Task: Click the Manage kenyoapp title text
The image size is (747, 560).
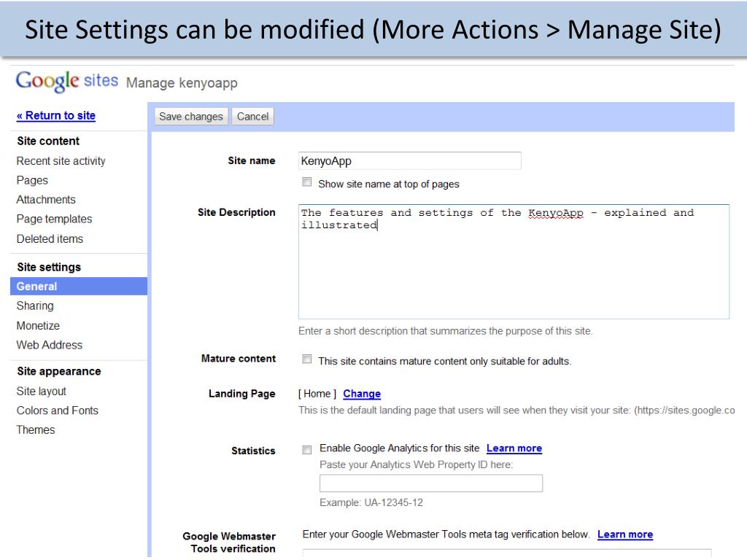Action: (182, 83)
